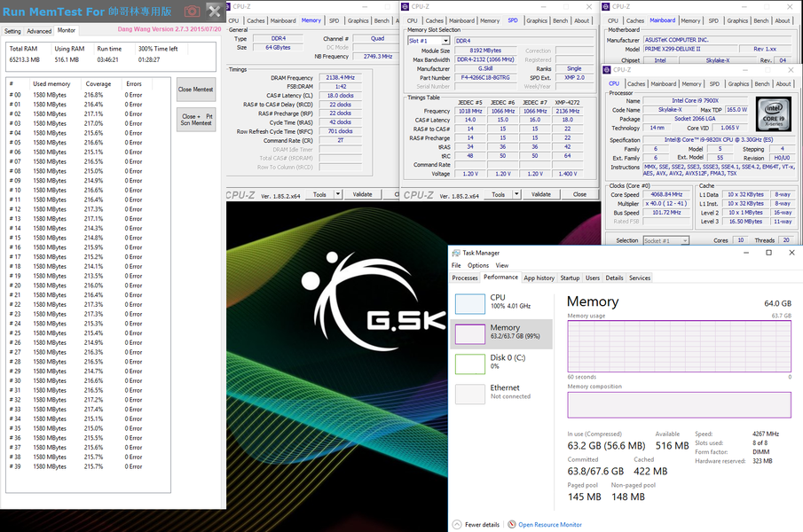Viewport: 803px width, 532px height.
Task: Select the Disk 0 (C:) graph thumbnail
Action: click(470, 364)
